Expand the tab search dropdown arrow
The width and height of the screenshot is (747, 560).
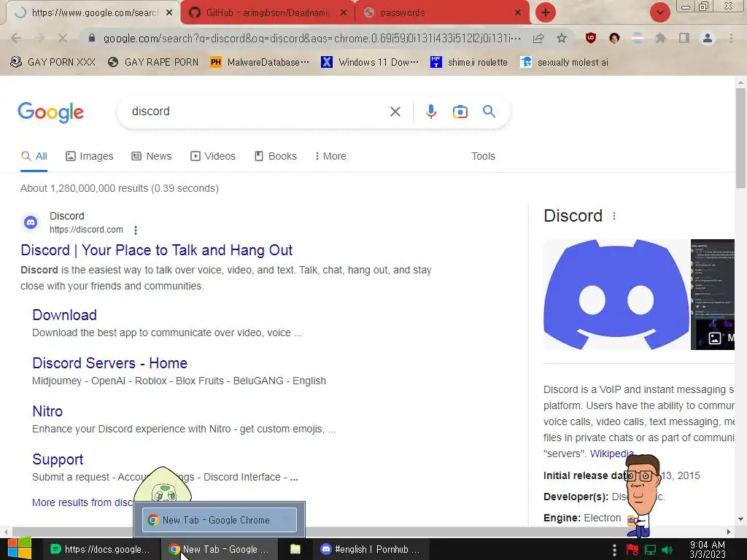click(659, 12)
